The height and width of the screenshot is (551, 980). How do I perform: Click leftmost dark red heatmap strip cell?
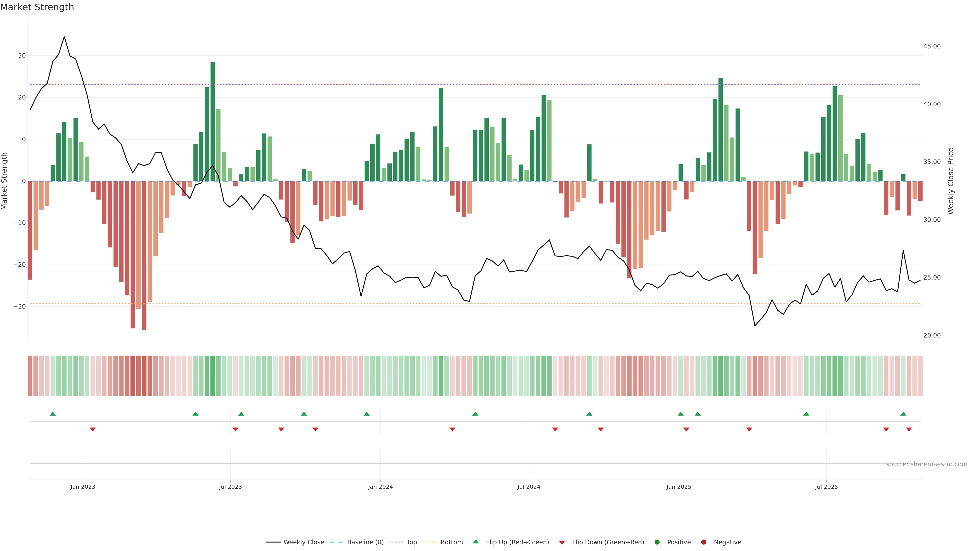pos(30,376)
